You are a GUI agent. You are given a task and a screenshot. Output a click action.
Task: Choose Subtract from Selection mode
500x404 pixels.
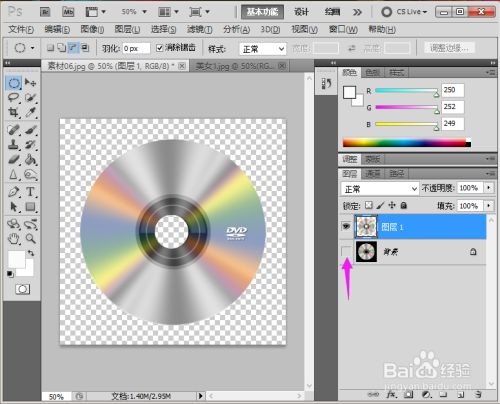[x=73, y=48]
